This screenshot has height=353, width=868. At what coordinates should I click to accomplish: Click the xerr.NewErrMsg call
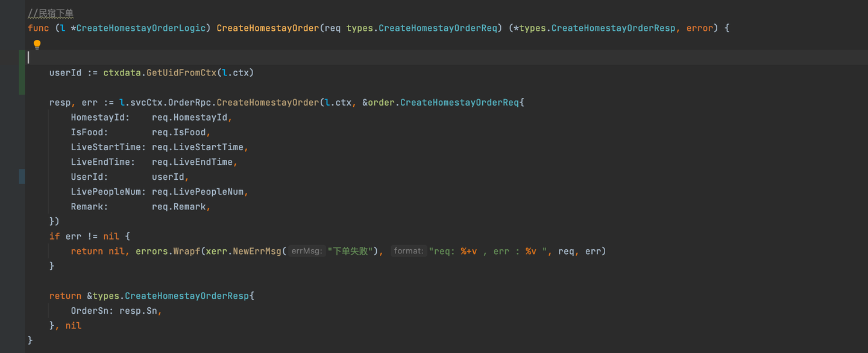click(x=244, y=251)
